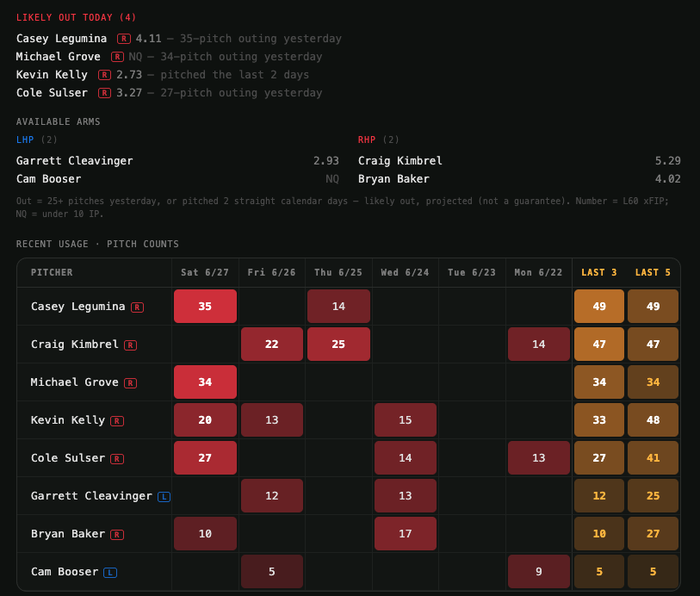The height and width of the screenshot is (596, 700).
Task: Click Bryan Baker's Last 5 total of 27
Action: 654,534
